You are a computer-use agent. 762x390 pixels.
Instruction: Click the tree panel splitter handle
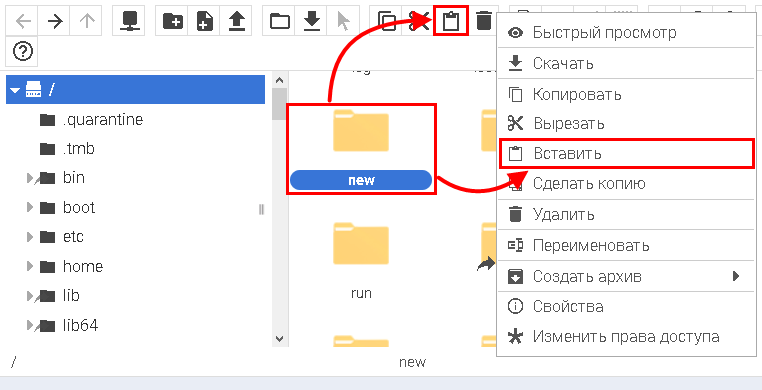pyautogui.click(x=262, y=209)
